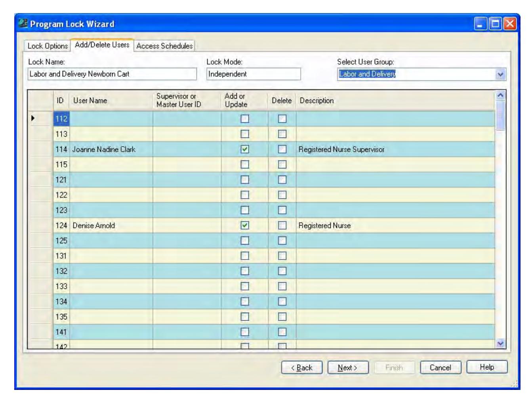Click the Delete column header
This screenshot has width=532, height=403.
[x=282, y=101]
